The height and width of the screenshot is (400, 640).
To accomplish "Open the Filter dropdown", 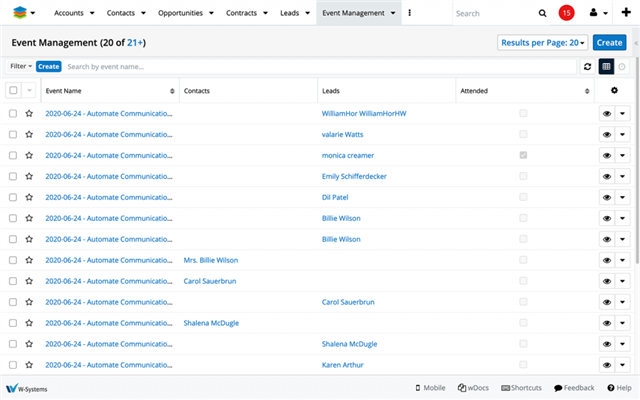I will pos(20,66).
